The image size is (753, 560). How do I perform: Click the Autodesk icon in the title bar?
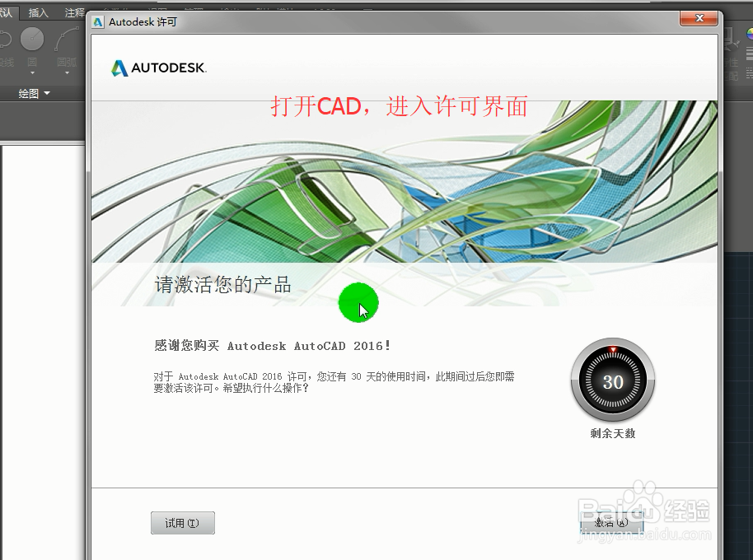[x=98, y=22]
